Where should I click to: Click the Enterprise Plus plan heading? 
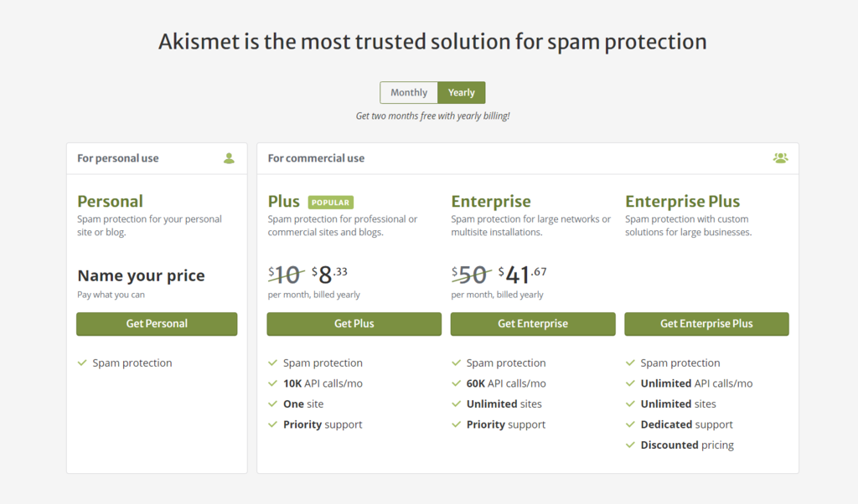pos(682,202)
